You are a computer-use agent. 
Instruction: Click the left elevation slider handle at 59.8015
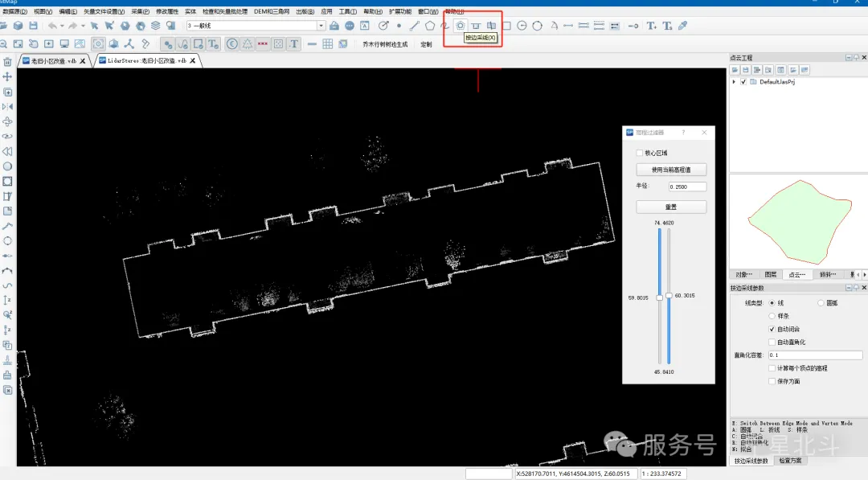coord(659,297)
